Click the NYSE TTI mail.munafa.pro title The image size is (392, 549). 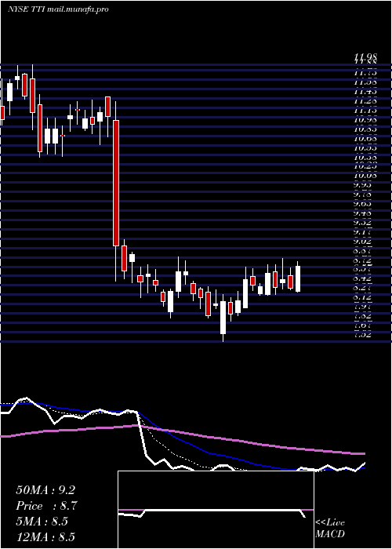click(58, 9)
